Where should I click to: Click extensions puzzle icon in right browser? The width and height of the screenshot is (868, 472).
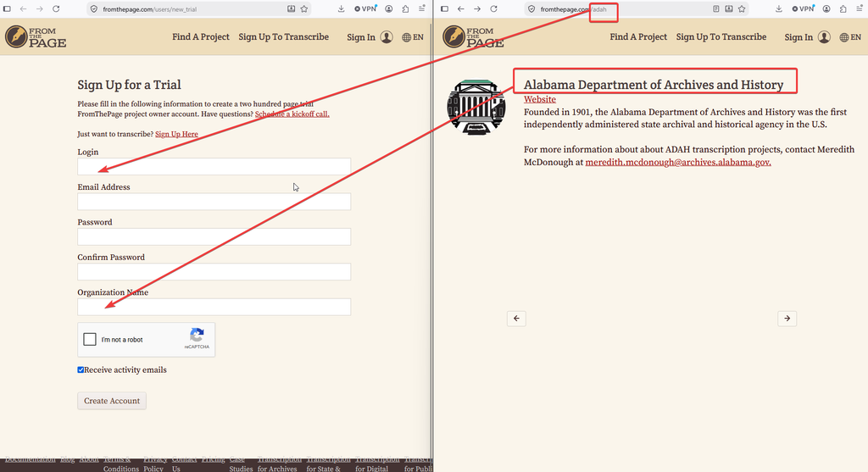tap(843, 8)
